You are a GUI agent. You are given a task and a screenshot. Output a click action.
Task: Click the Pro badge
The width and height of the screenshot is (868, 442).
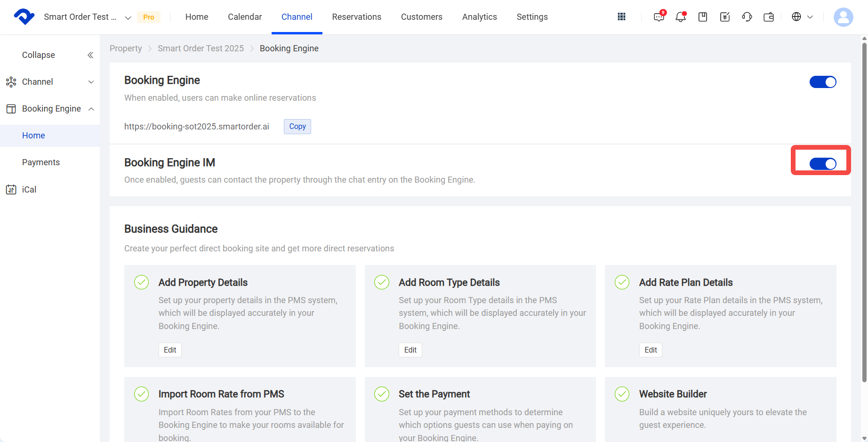click(x=149, y=17)
